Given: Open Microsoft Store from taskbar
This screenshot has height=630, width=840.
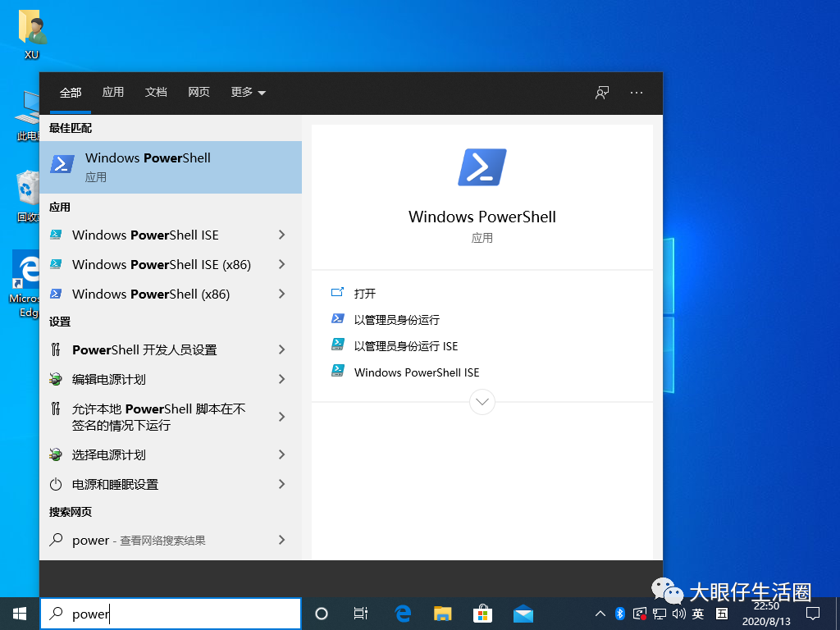Looking at the screenshot, I should [482, 614].
